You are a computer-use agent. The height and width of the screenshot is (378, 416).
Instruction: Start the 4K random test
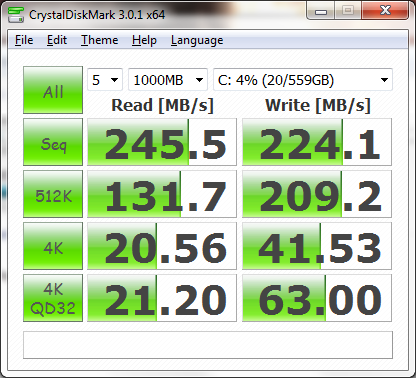[x=53, y=246]
